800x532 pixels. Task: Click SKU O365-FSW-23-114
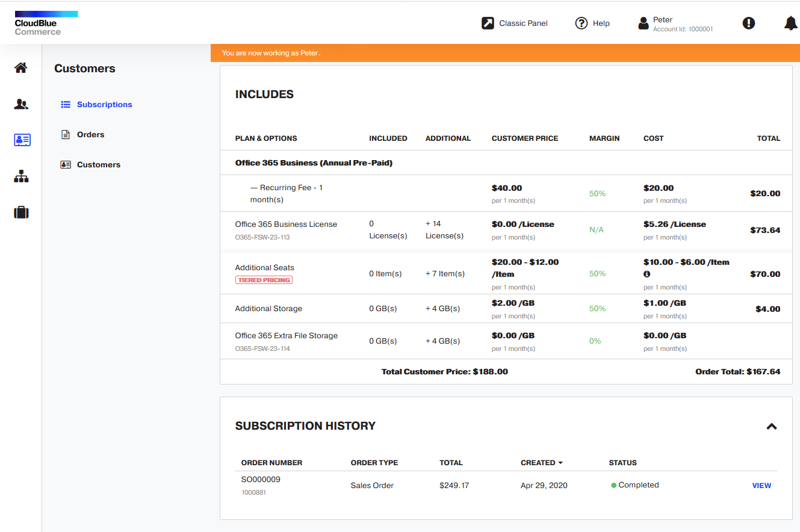pos(262,348)
